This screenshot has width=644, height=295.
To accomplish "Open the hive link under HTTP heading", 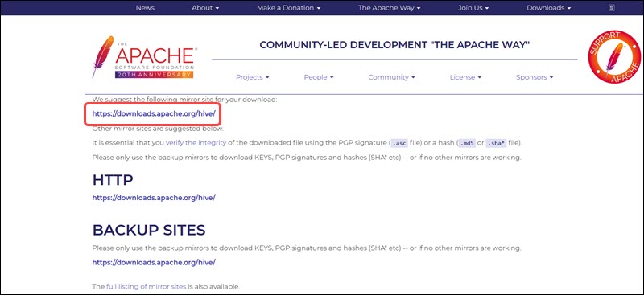I will (154, 198).
